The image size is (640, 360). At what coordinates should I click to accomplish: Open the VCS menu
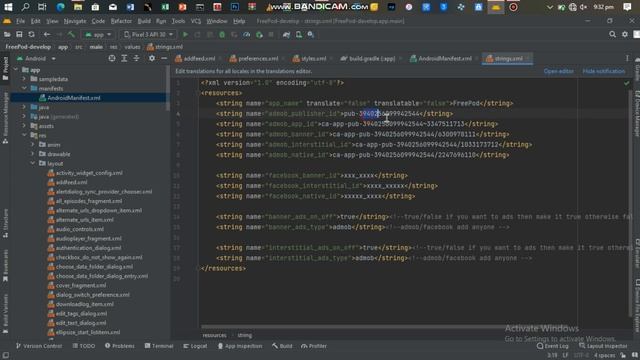tap(196, 21)
